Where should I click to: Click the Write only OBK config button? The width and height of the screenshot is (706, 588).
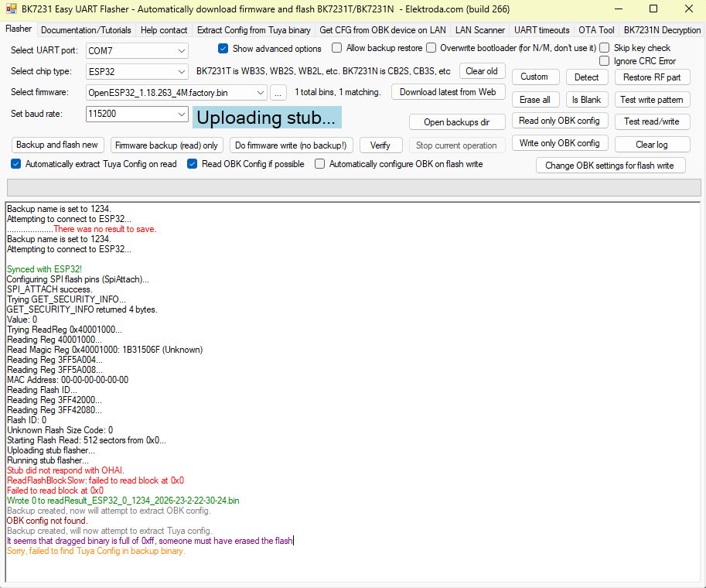[559, 143]
